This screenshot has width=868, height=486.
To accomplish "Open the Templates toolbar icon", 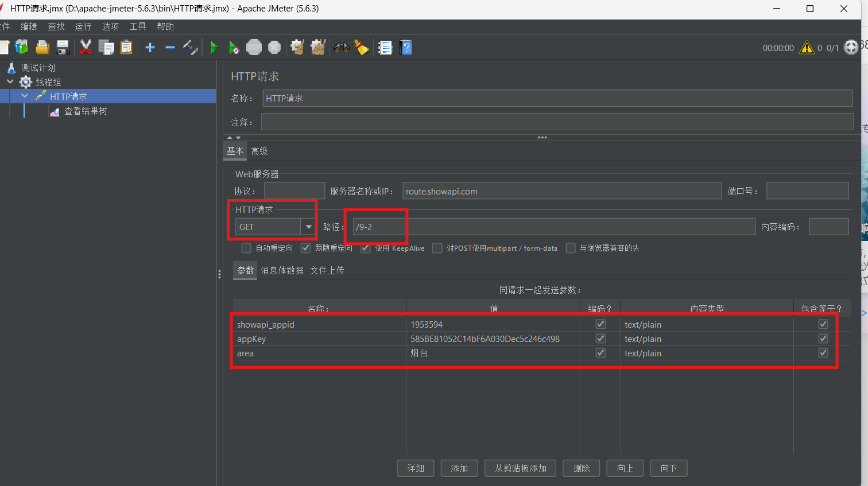I will [x=22, y=47].
